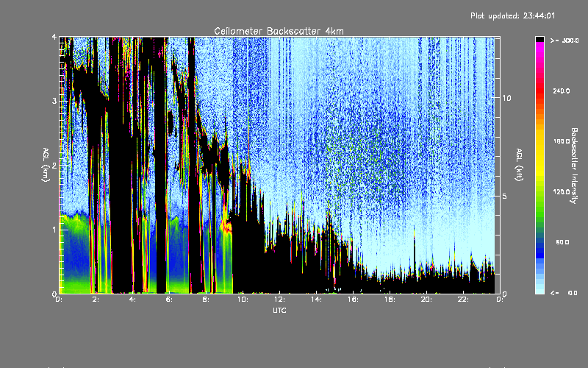Screen dimensions: 588x368
Task: Click the UTC x-axis label
Action: pos(279,310)
